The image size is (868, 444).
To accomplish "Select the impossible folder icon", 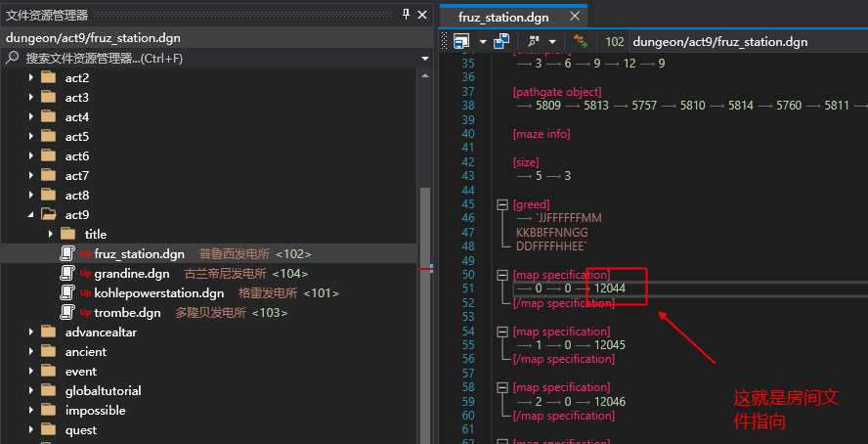I will point(49,410).
